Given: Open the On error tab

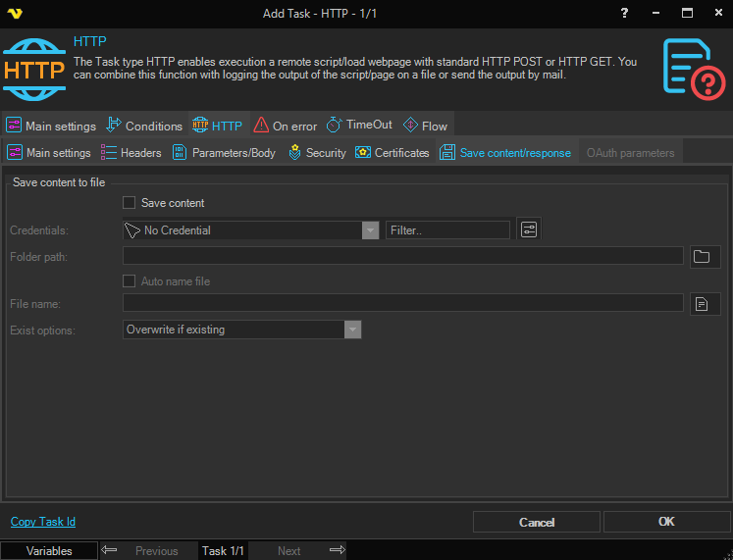Looking at the screenshot, I should (x=285, y=126).
